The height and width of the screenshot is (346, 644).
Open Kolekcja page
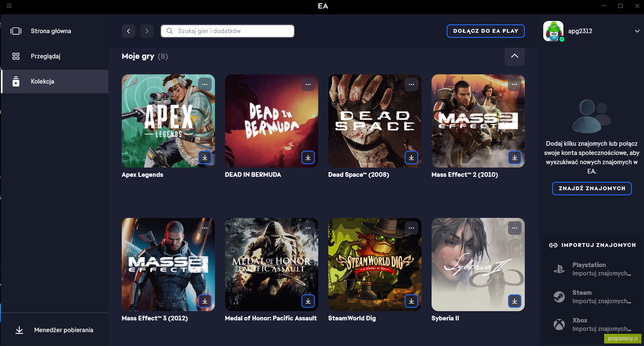(x=55, y=81)
